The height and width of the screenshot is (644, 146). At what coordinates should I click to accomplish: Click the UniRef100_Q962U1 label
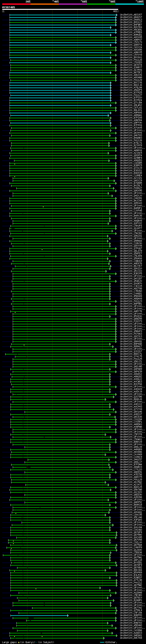[131, 236]
